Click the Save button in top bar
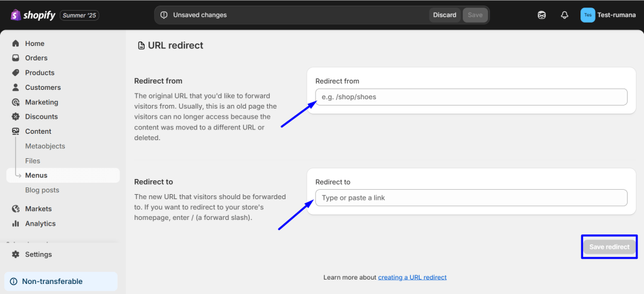This screenshot has width=644, height=294. (475, 15)
